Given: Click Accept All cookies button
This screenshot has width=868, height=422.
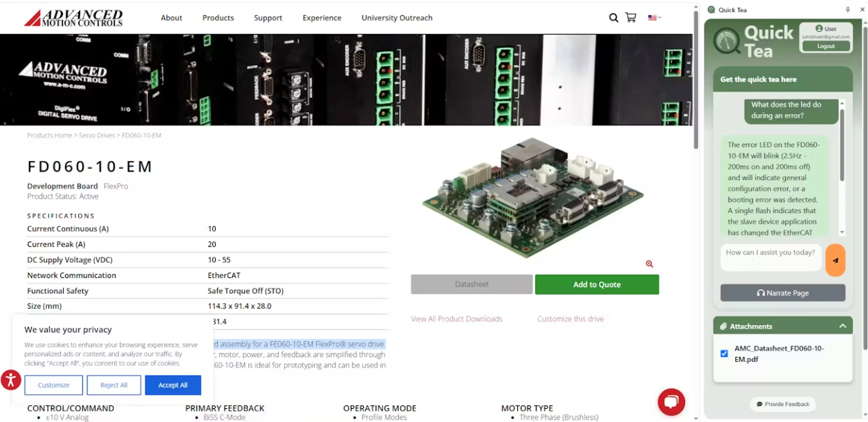Looking at the screenshot, I should click(173, 385).
